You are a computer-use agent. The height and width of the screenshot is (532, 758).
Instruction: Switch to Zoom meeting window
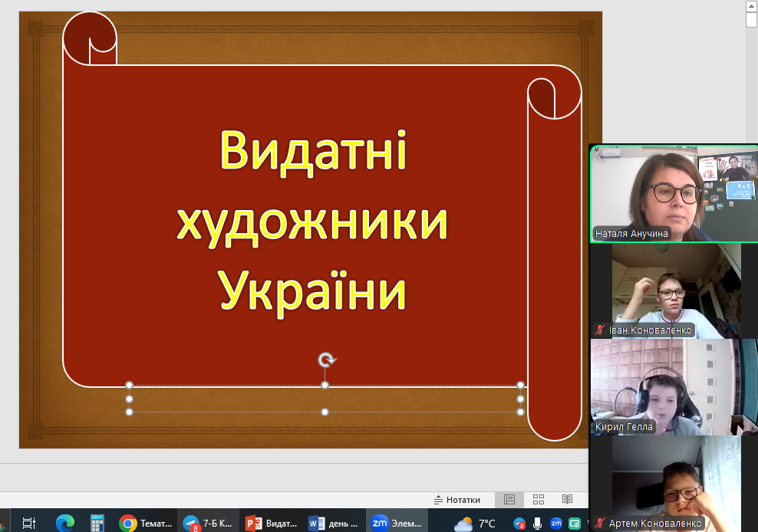coord(396,524)
